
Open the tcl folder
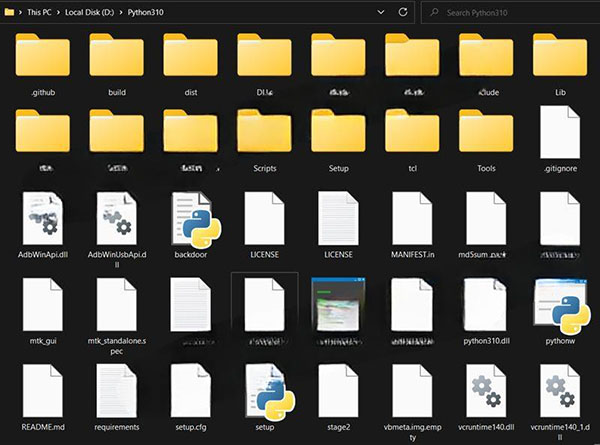(412, 135)
